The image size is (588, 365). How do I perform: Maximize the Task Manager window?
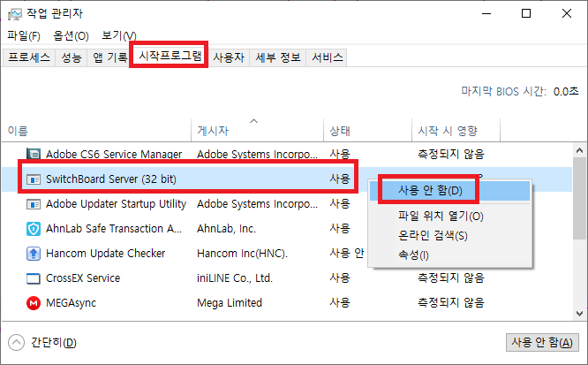click(526, 14)
